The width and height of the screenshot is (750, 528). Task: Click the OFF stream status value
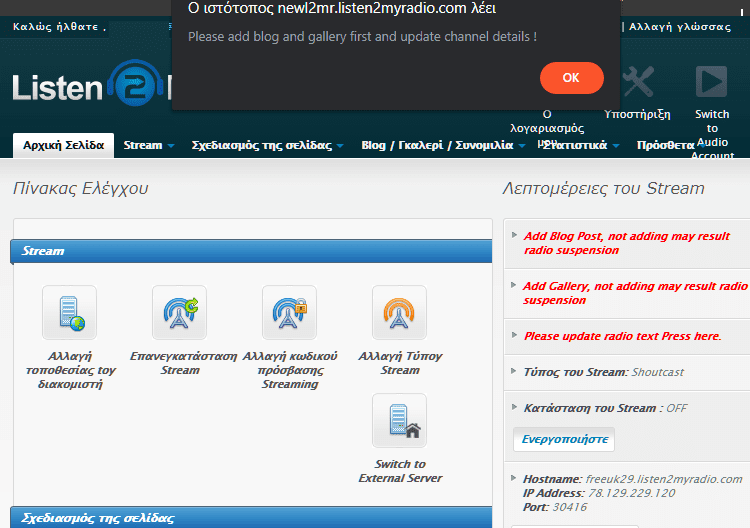click(676, 408)
